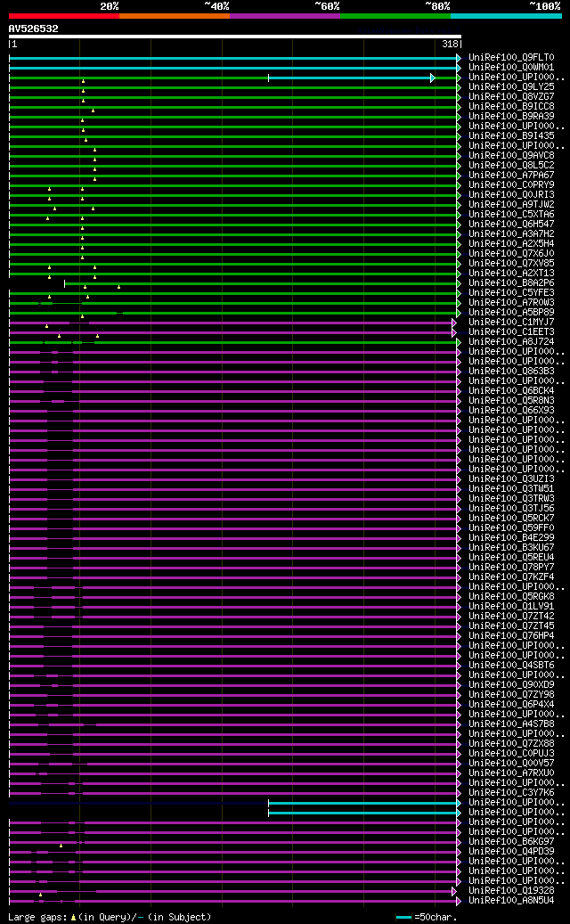Image resolution: width=570 pixels, height=924 pixels.
Task: Click the white query sequence ruler bar
Action: 235,37
